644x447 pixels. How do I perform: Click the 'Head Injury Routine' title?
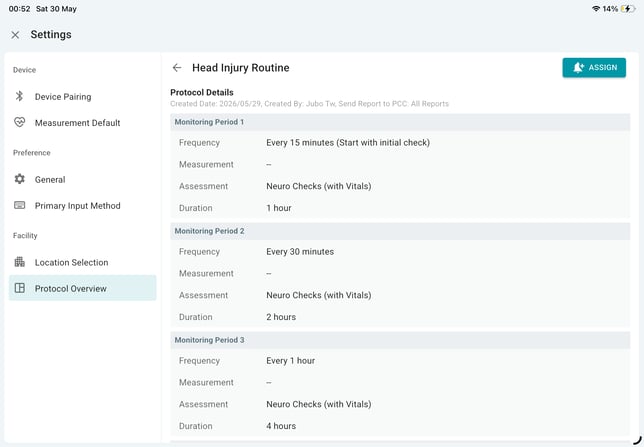tap(241, 68)
